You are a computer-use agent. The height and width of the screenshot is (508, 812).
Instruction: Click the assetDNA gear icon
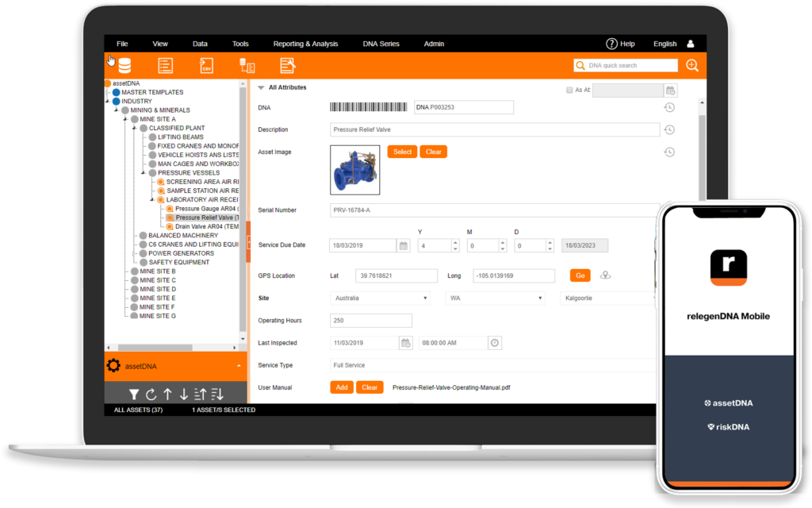[113, 365]
